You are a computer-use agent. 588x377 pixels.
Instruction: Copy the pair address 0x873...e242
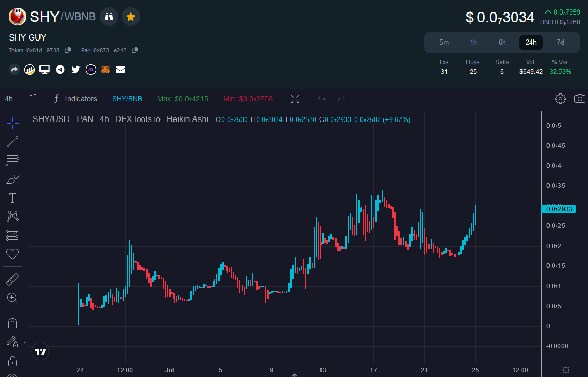[x=135, y=50]
